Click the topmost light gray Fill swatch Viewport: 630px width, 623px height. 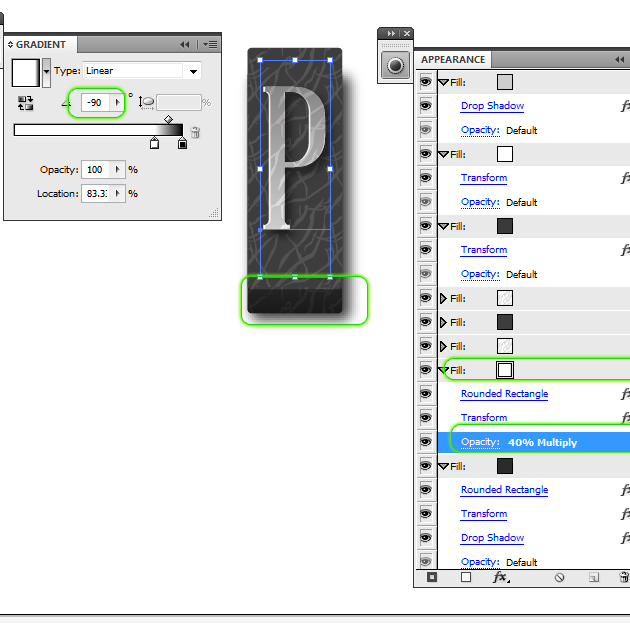(505, 82)
